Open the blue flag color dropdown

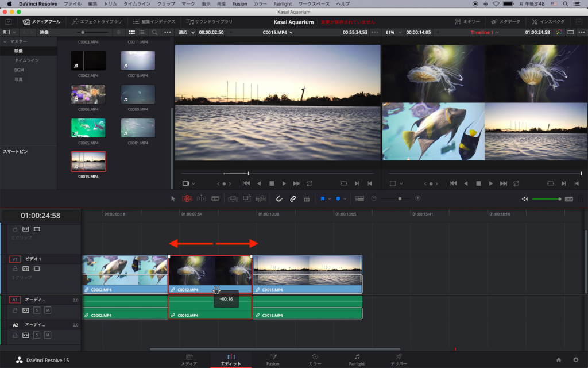coord(330,198)
